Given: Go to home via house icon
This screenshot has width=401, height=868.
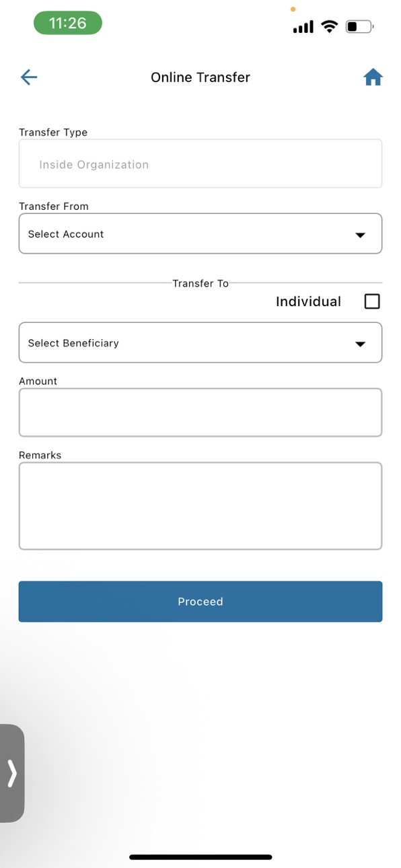Looking at the screenshot, I should pyautogui.click(x=373, y=78).
